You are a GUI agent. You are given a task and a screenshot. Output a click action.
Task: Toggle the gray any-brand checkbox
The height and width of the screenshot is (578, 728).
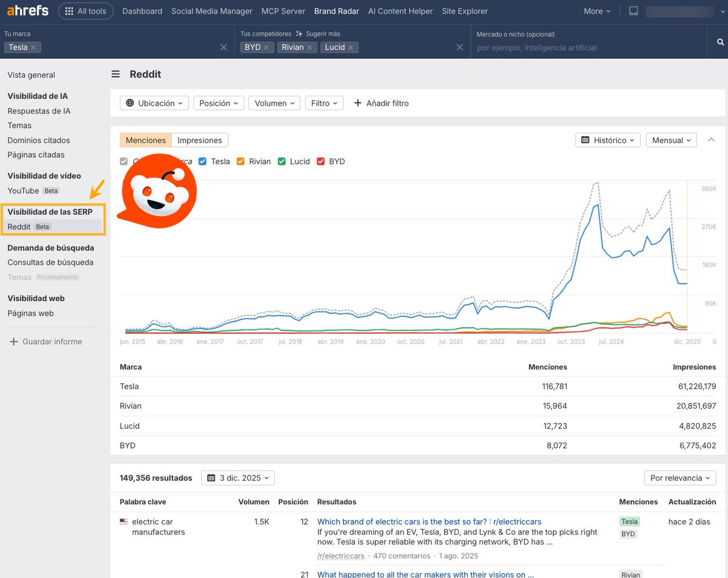(x=124, y=161)
